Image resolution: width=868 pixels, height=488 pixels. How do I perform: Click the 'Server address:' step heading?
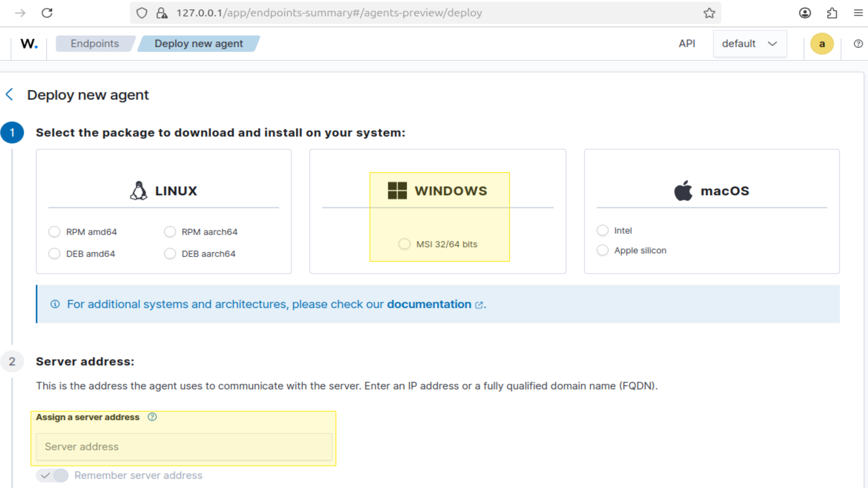[x=85, y=361]
